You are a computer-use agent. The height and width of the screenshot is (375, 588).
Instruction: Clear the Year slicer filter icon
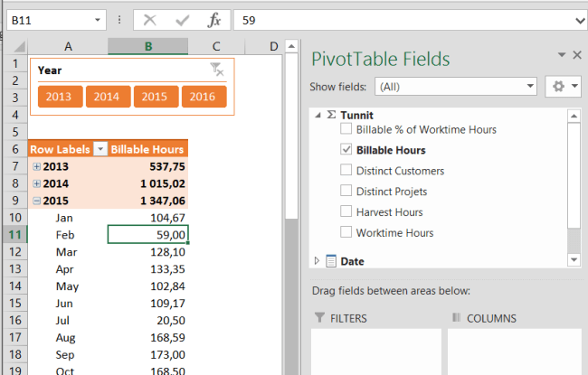[x=216, y=69]
